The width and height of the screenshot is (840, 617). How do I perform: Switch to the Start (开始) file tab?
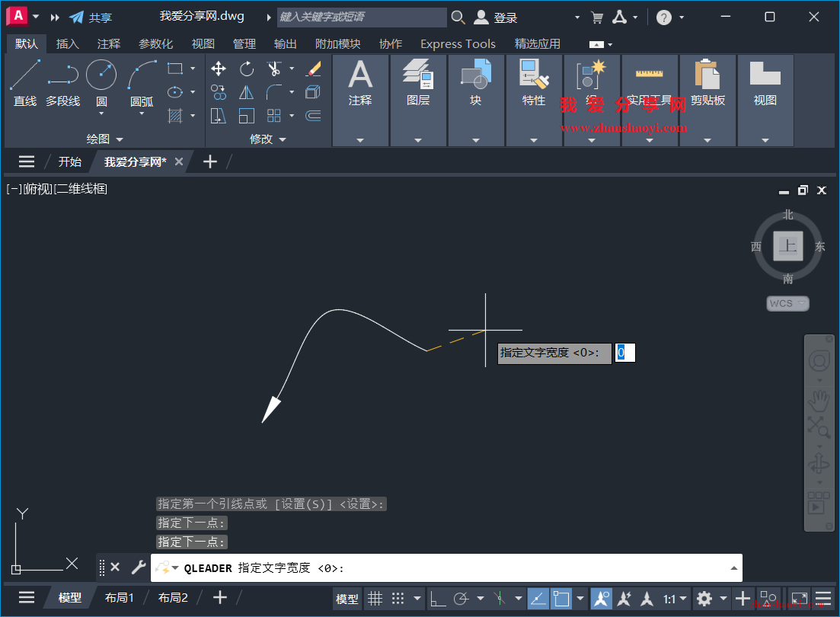[69, 162]
